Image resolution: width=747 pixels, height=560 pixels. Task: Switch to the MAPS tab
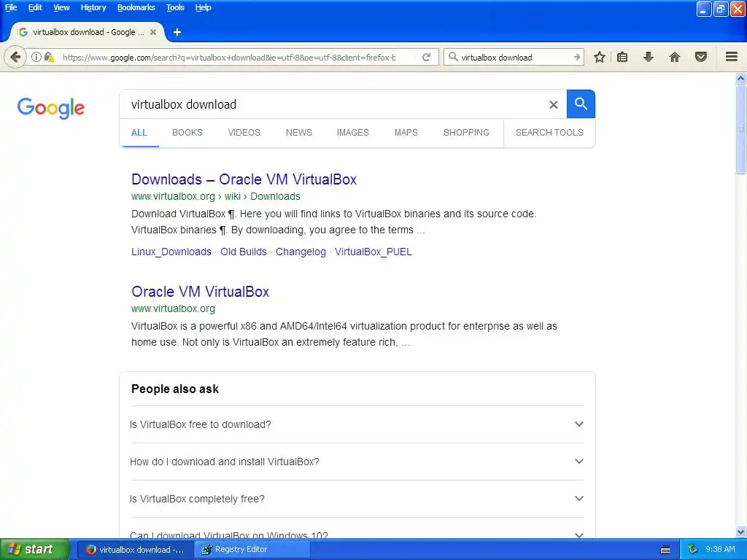point(406,133)
